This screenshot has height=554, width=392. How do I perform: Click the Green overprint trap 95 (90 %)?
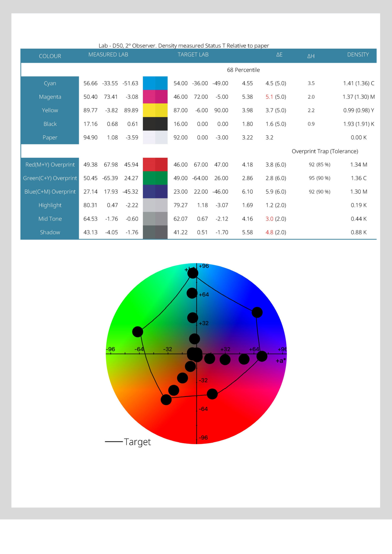click(320, 178)
